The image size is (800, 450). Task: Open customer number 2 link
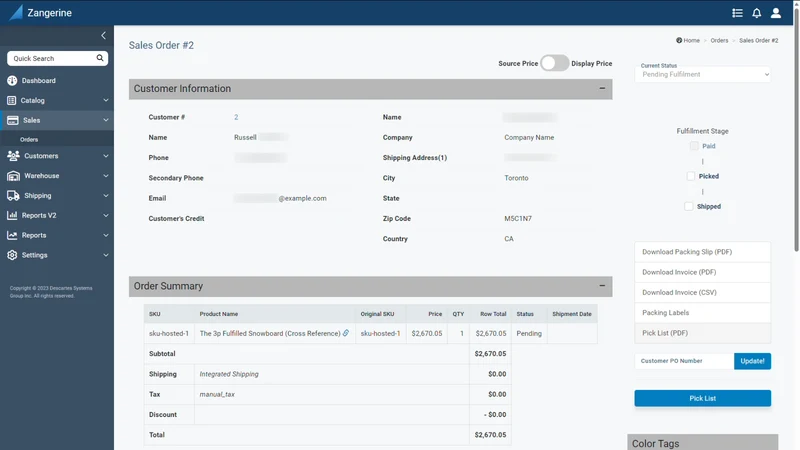click(x=236, y=117)
